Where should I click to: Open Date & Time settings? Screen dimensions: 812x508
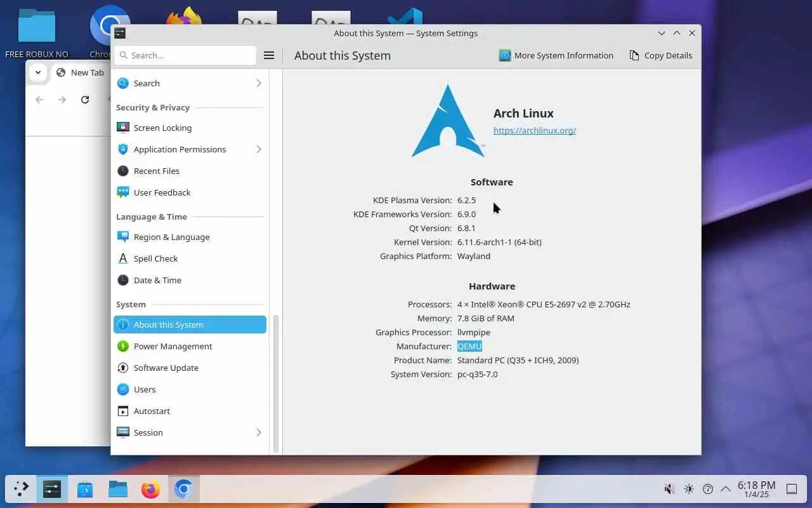coord(190,280)
